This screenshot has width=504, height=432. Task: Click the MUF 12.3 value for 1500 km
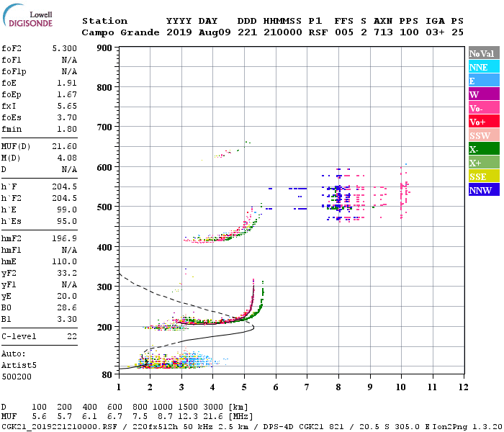point(188,417)
